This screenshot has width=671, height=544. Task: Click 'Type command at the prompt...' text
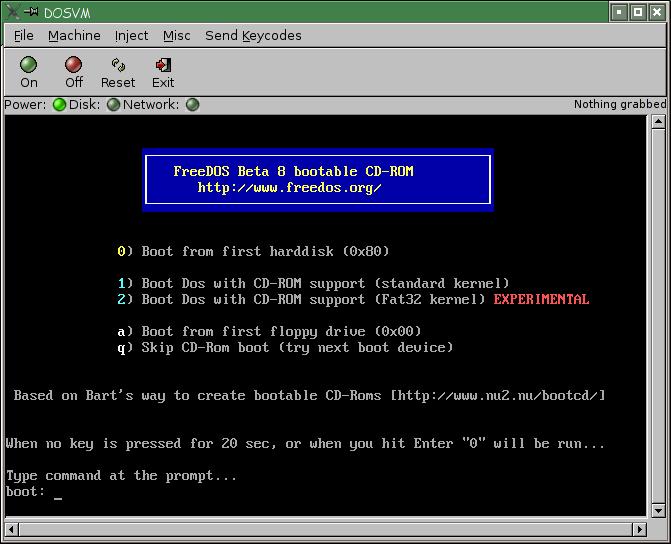pos(121,476)
